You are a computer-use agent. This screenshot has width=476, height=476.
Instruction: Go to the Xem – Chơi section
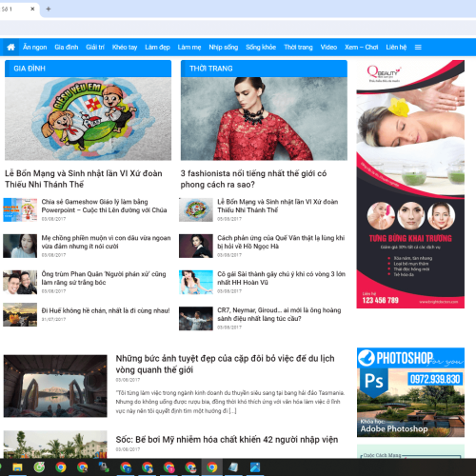click(362, 48)
